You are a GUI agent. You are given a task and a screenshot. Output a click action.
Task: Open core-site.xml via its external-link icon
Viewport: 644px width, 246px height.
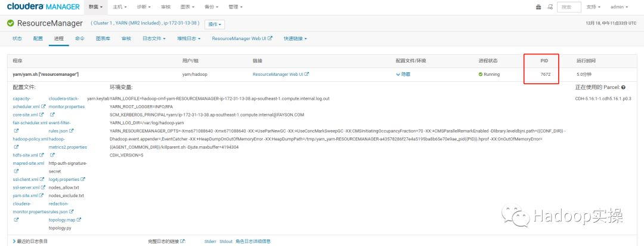(x=42, y=115)
